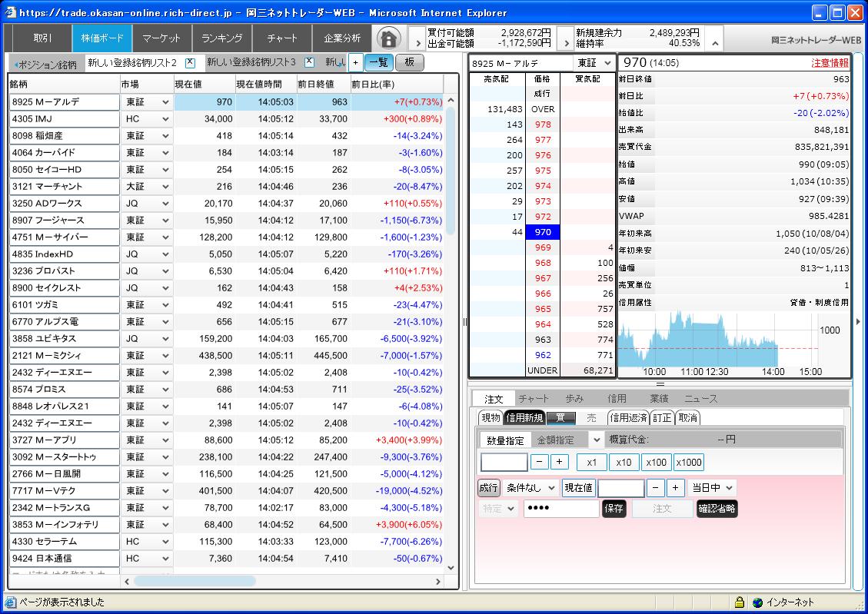Click the quantity input field

[504, 462]
